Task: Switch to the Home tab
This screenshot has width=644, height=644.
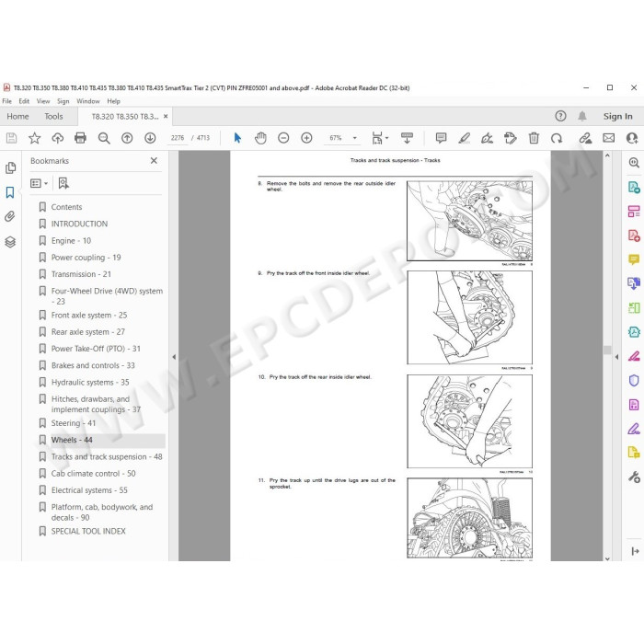Action: (x=17, y=116)
